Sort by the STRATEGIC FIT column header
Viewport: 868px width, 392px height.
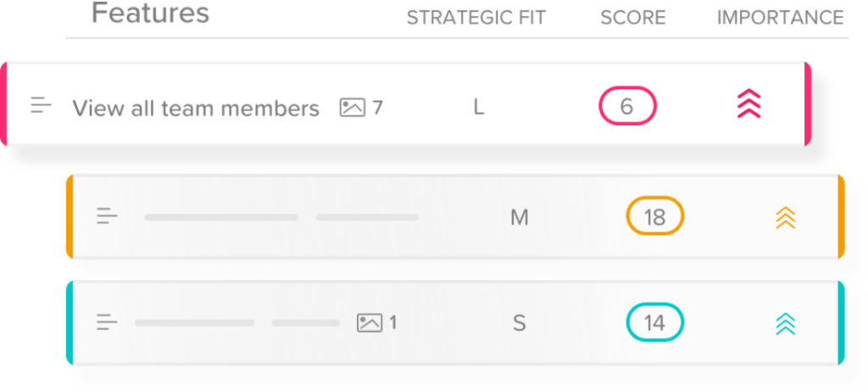[x=476, y=18]
